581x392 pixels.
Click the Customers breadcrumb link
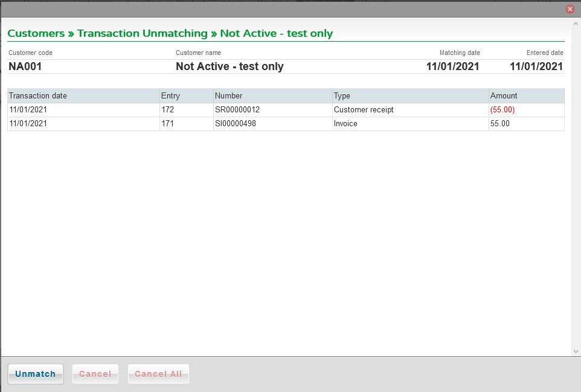pyautogui.click(x=36, y=33)
